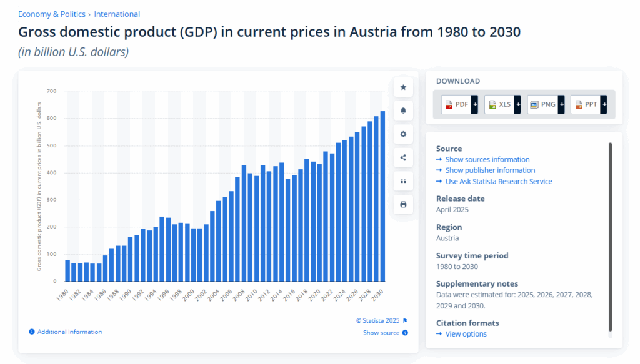Open Use Ask Statista Research Service
640x364 pixels.
click(499, 182)
